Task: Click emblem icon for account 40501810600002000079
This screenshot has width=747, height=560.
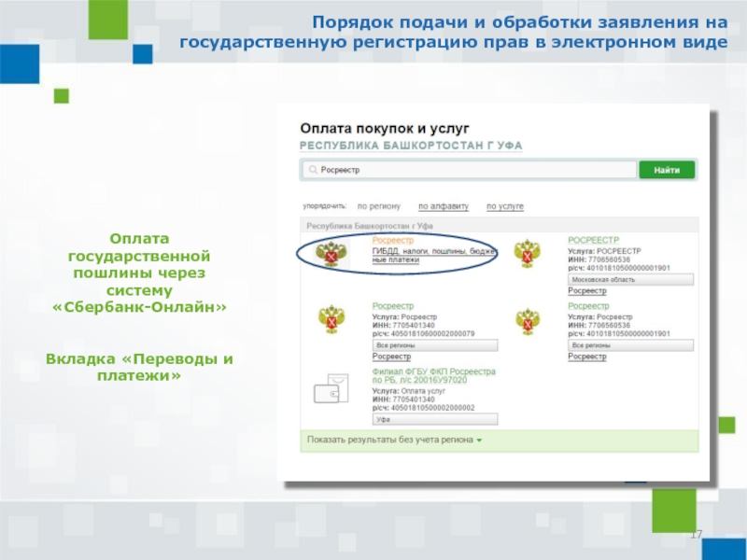Action: pyautogui.click(x=331, y=319)
